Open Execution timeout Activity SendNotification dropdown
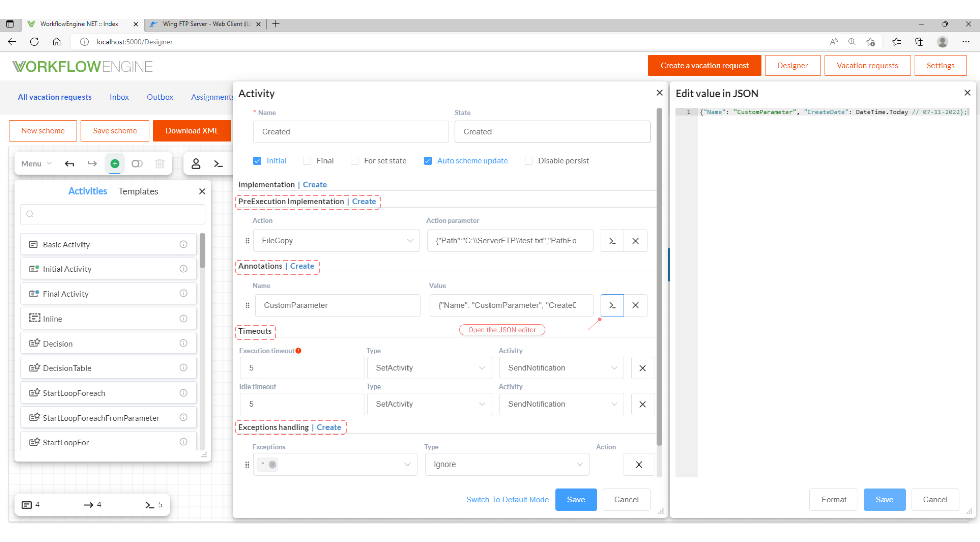Viewport: 980px width, 542px height. tap(561, 368)
